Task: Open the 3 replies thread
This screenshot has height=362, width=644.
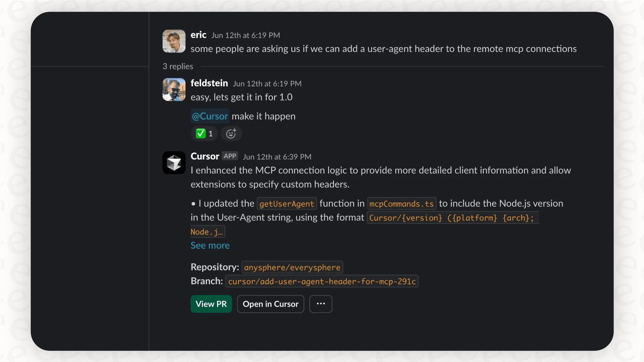Action: 177,66
